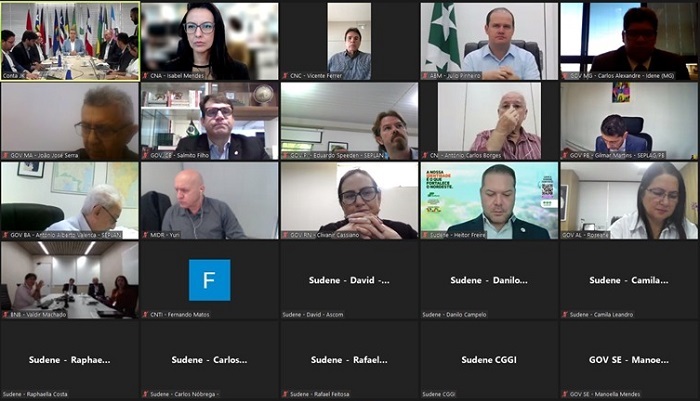Select Julio Pinheiro's video tile with green flag
This screenshot has height=401, width=700.
click(489, 41)
